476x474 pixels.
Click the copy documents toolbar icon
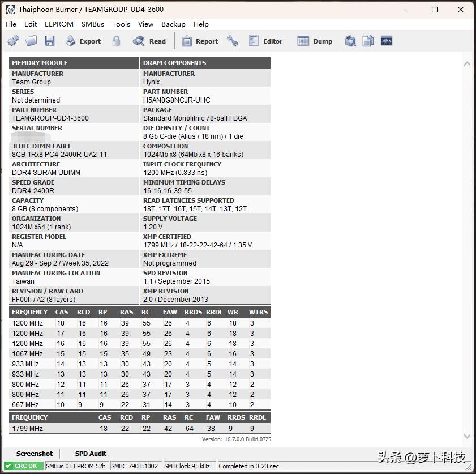368,41
